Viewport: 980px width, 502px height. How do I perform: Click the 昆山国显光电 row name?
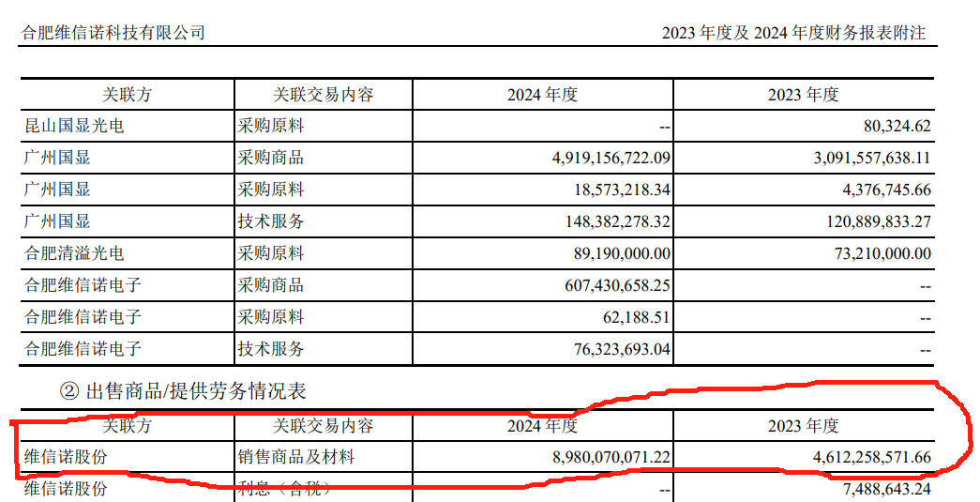pyautogui.click(x=74, y=126)
